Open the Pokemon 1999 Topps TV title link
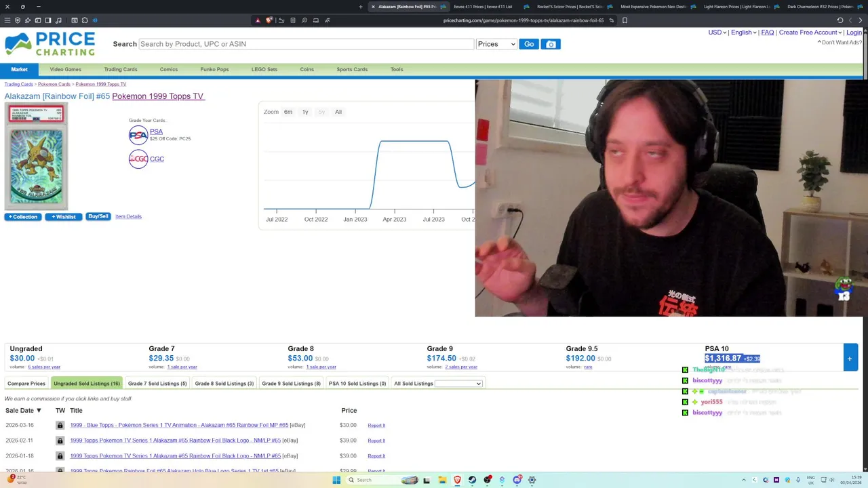This screenshot has width=868, height=488. click(x=158, y=96)
